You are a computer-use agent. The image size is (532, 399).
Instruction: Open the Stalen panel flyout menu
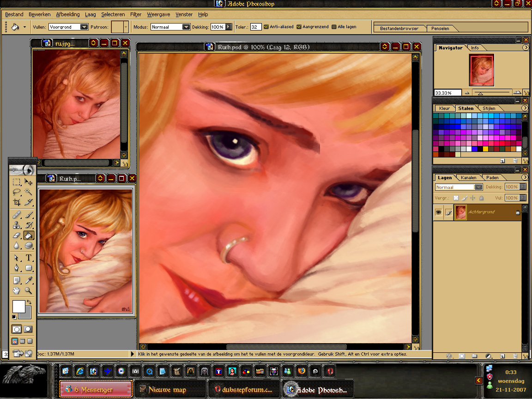525,108
